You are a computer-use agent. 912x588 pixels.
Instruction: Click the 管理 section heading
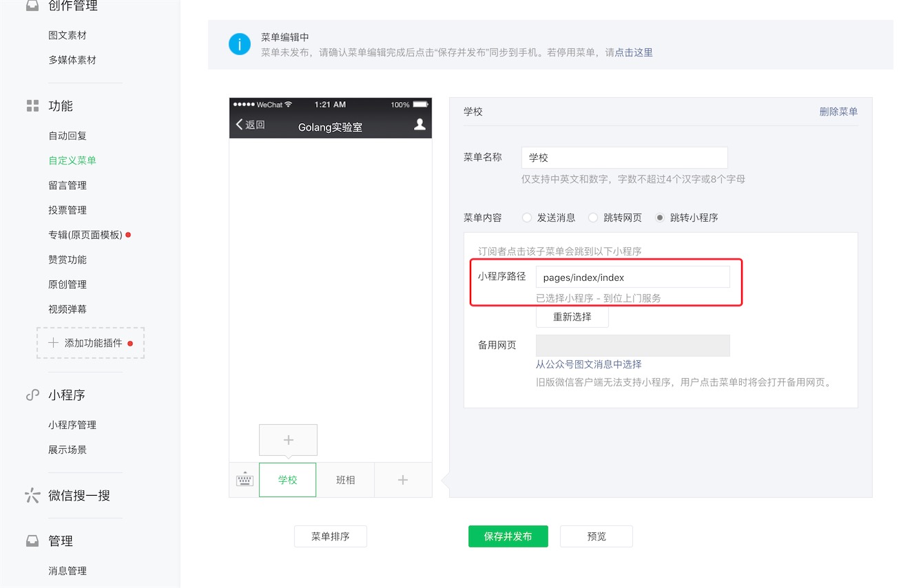pos(61,541)
